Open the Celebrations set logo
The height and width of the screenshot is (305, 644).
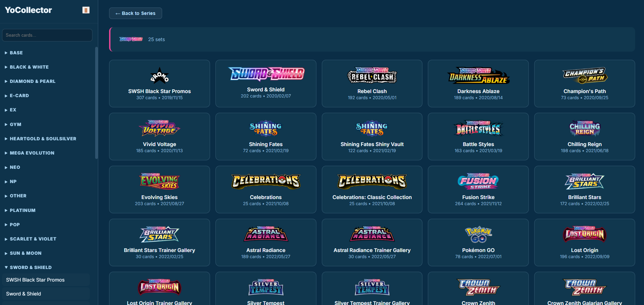pyautogui.click(x=266, y=182)
